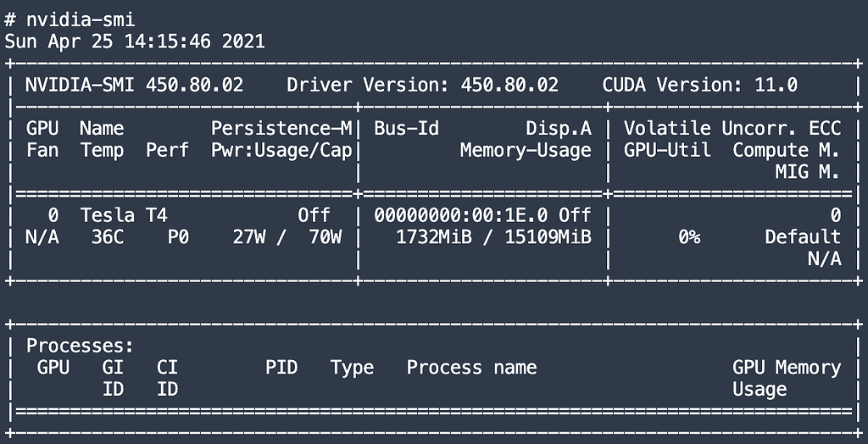Click the 'Type' column header
Screen dimensions: 868x444
tap(352, 367)
